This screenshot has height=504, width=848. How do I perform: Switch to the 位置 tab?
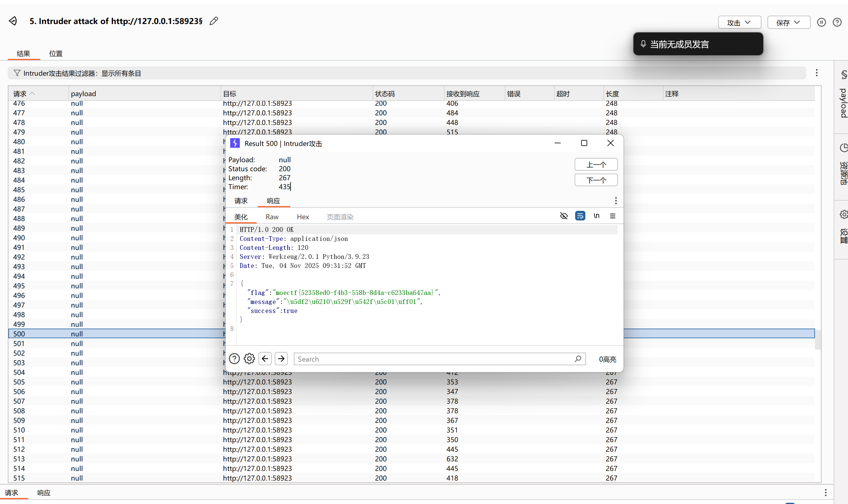56,54
